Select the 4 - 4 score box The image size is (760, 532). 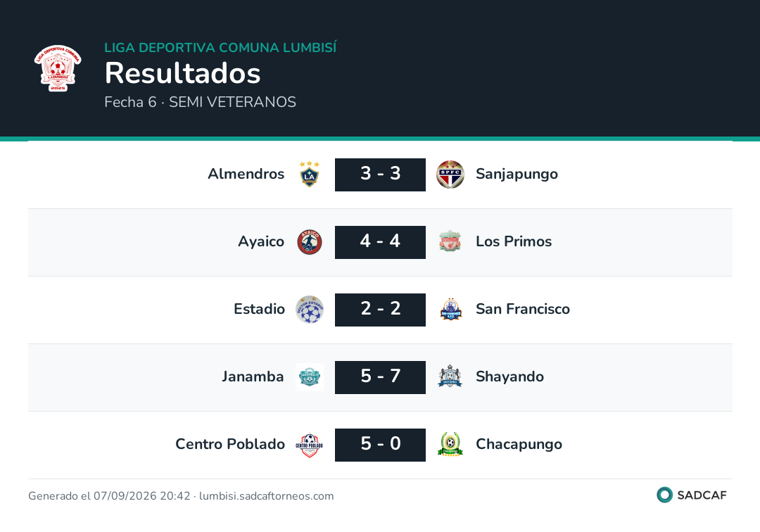[x=380, y=242]
